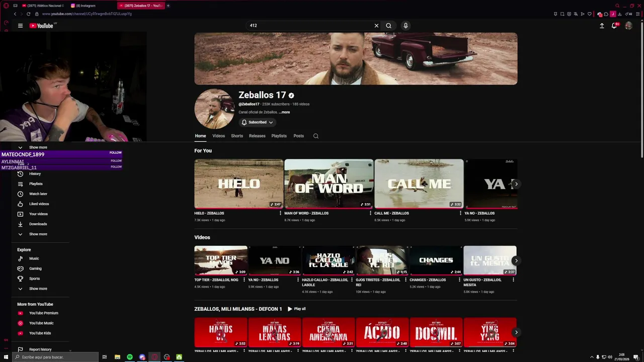Click the search magnifier button
Viewport: 644px width, 362px height.
pos(388,26)
